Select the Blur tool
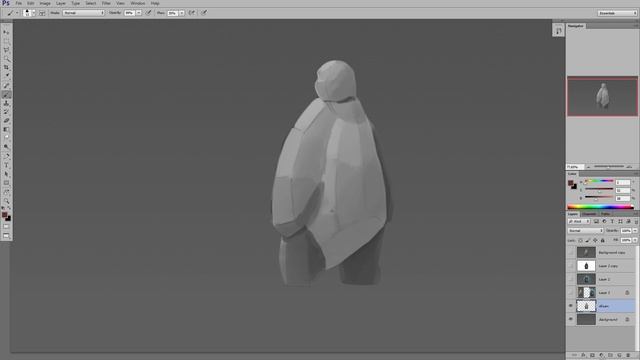The width and height of the screenshot is (640, 360). pyautogui.click(x=6, y=138)
